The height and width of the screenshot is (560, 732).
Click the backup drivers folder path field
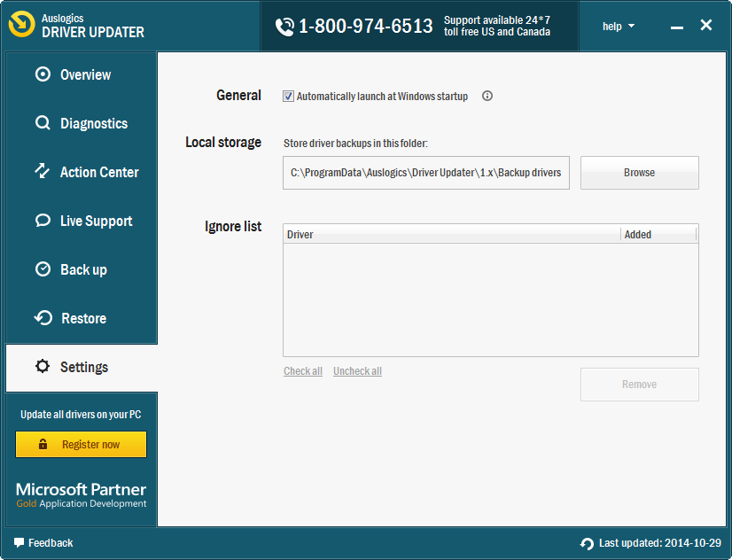[x=425, y=173]
